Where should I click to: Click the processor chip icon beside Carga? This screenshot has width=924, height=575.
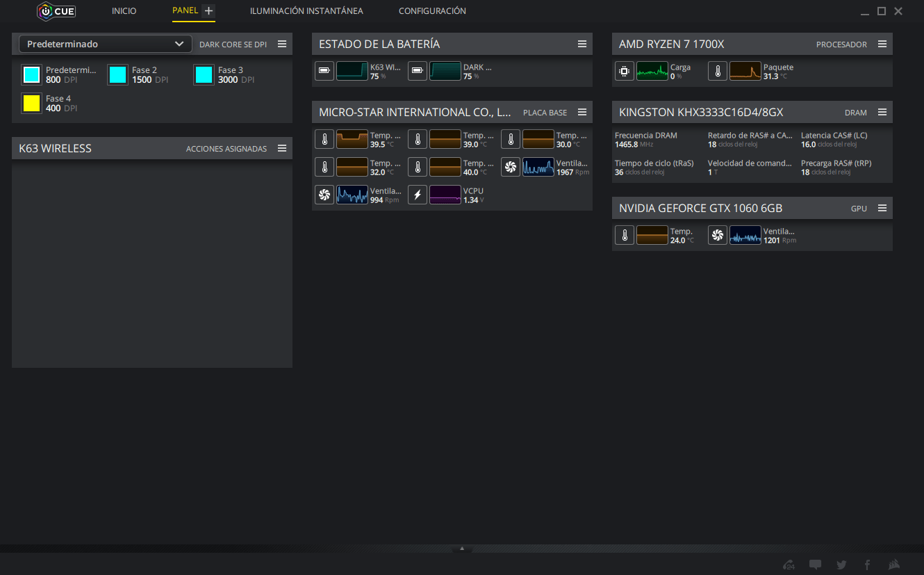625,71
